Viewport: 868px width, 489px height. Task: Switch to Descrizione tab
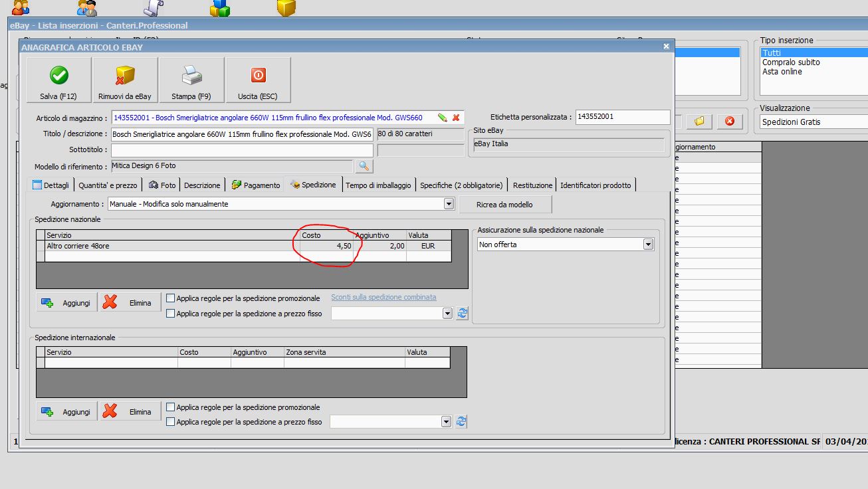pyautogui.click(x=202, y=185)
